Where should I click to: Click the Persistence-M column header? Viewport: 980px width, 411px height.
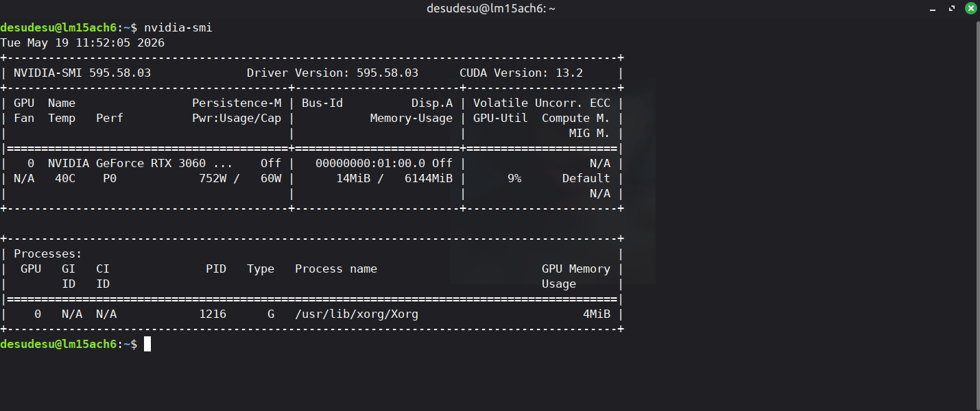(237, 103)
